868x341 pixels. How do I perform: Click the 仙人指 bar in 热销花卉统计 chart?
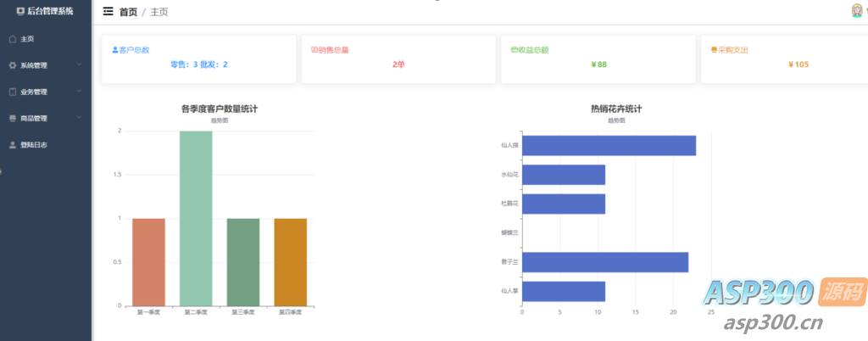coord(609,146)
